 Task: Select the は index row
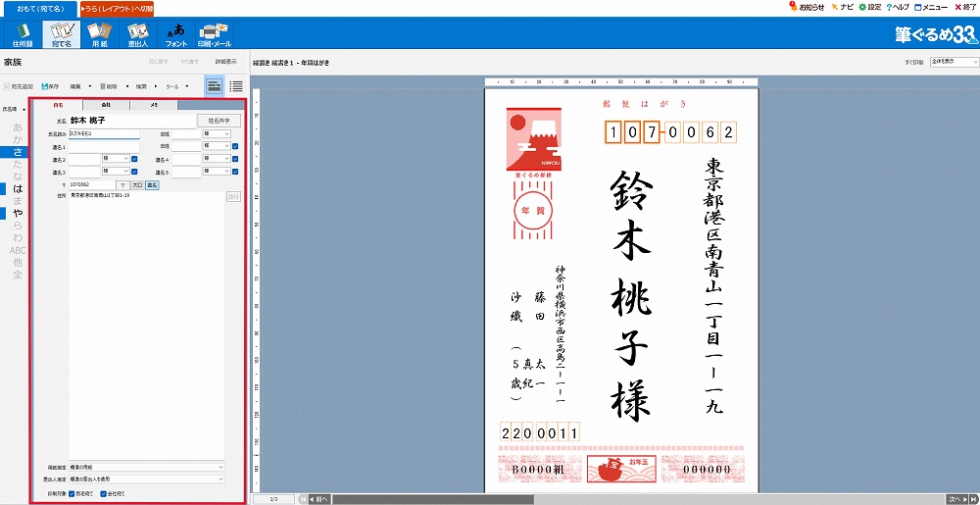[x=15, y=188]
